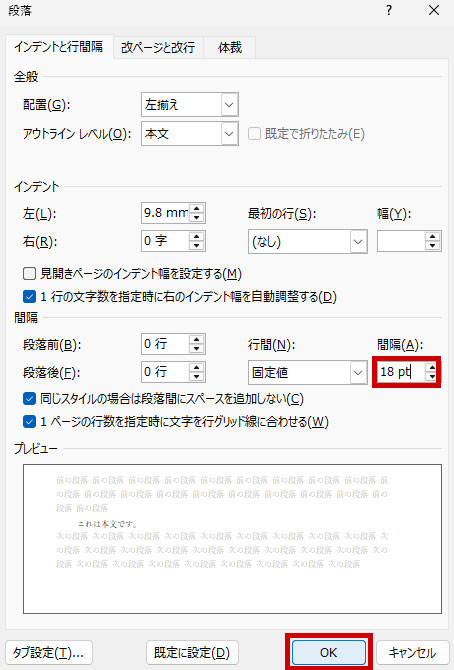
Task: Click the OK button
Action: pyautogui.click(x=329, y=652)
